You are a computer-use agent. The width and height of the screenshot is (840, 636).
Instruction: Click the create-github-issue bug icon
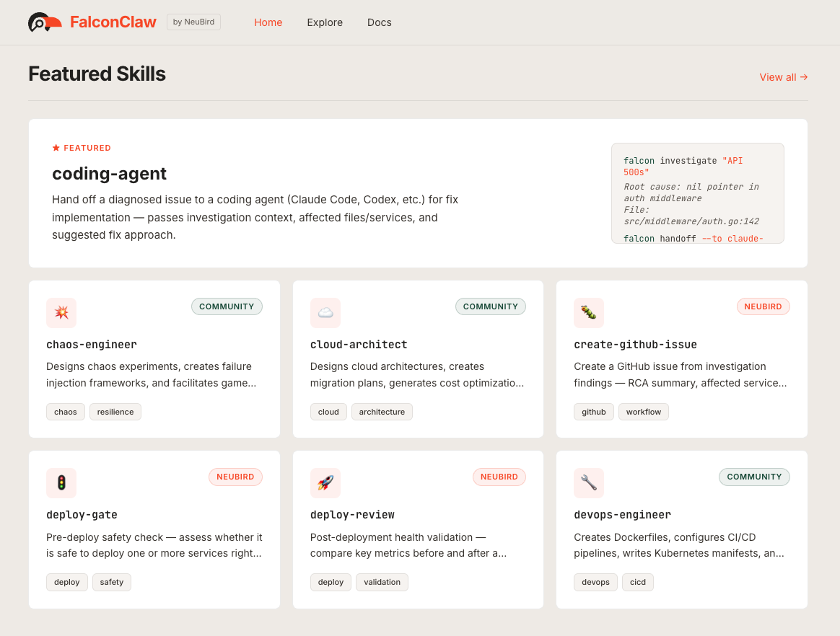pyautogui.click(x=589, y=313)
